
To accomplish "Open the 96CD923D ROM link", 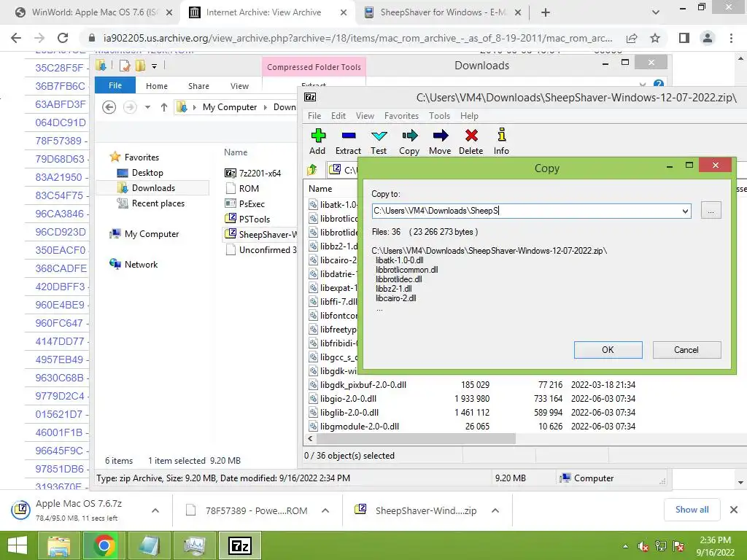I will pyautogui.click(x=61, y=232).
